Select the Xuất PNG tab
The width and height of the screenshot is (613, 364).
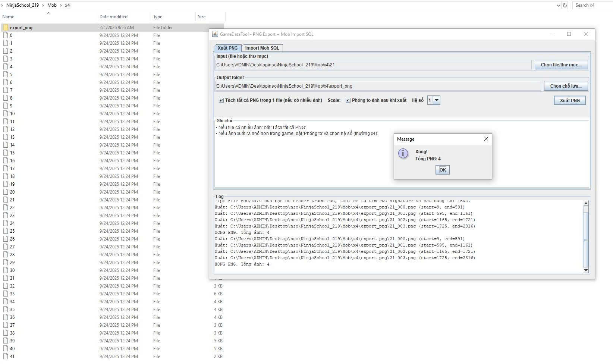[x=227, y=48]
